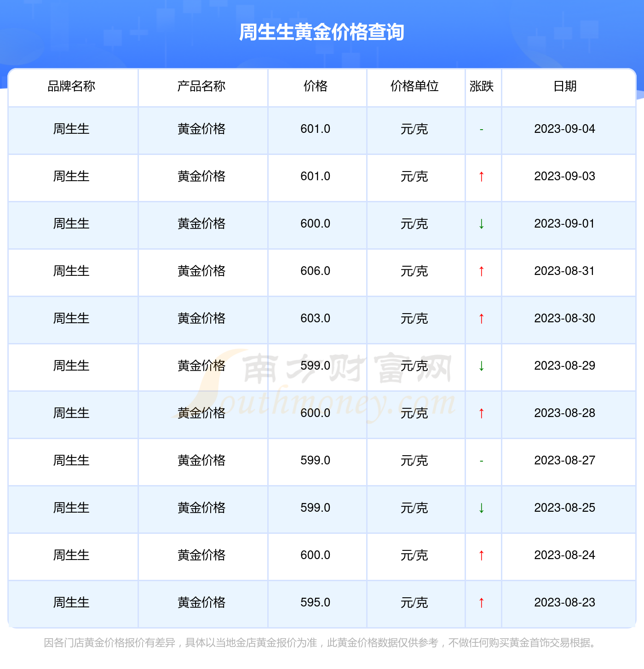Click 元/克 in the 2023-08-23 row
The width and height of the screenshot is (644, 669).
(414, 603)
